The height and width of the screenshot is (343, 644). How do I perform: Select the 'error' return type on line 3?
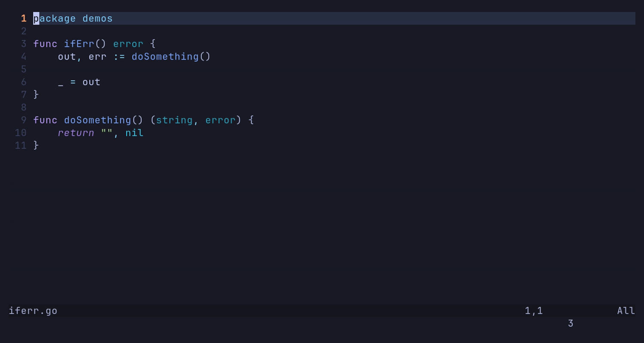point(128,44)
